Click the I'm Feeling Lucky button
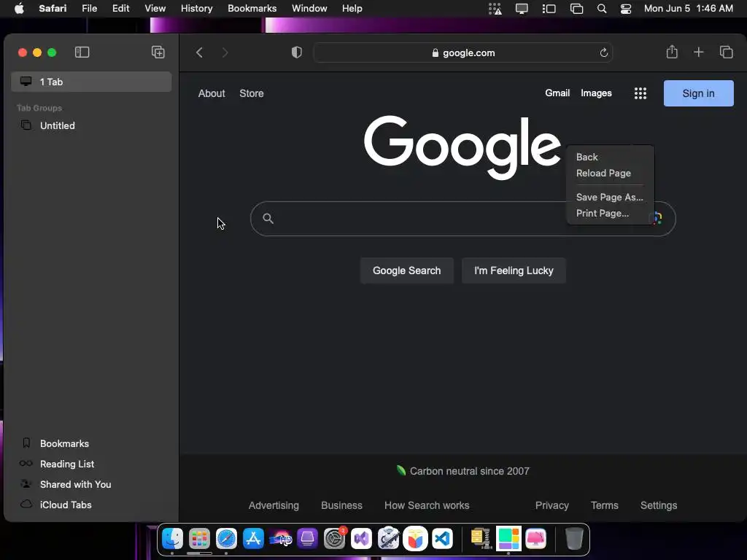Image resolution: width=747 pixels, height=560 pixels. point(514,271)
